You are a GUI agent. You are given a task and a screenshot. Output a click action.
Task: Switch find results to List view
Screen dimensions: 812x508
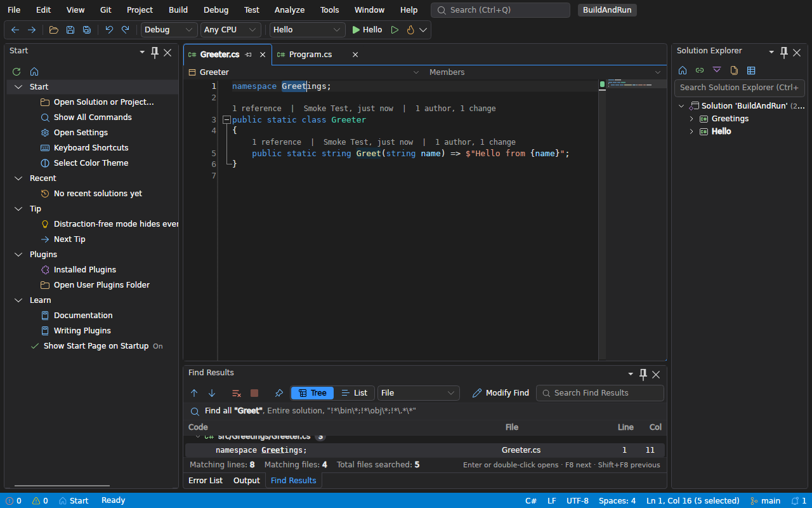click(354, 393)
